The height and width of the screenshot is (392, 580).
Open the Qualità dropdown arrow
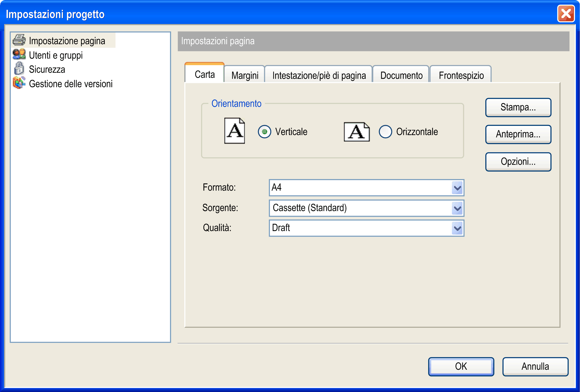coord(457,228)
